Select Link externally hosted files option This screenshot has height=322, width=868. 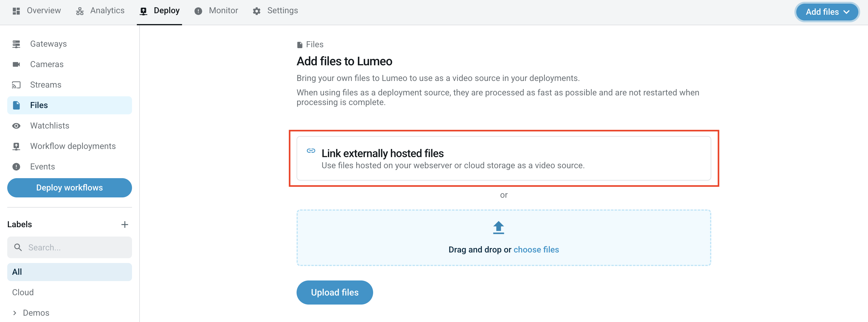tap(503, 158)
